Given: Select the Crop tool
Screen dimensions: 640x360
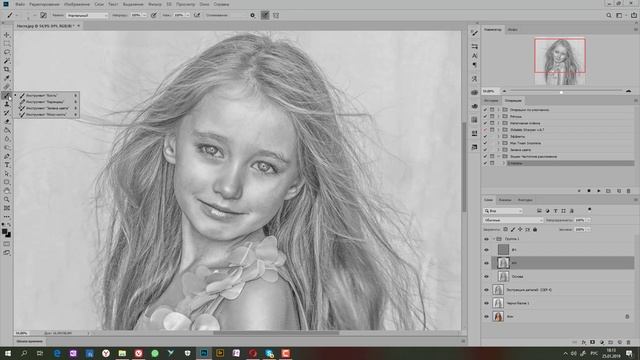Looking at the screenshot, I should click(7, 69).
